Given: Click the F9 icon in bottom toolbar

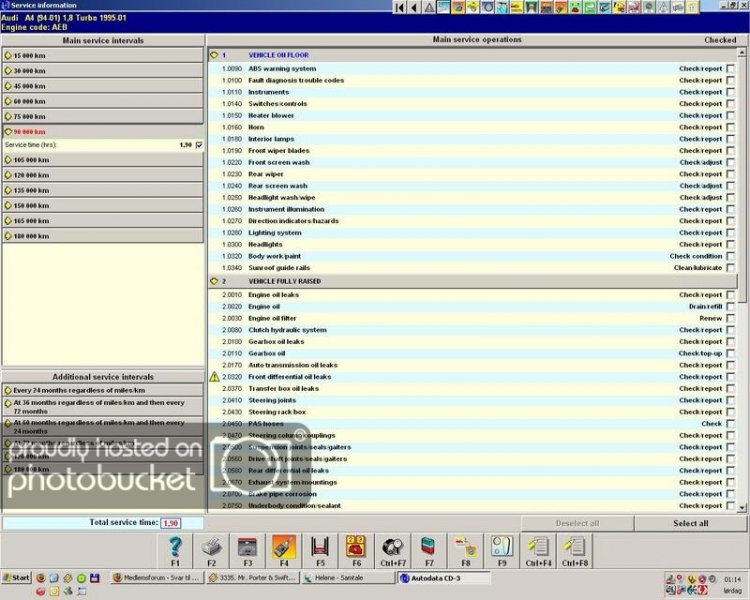Looking at the screenshot, I should [501, 547].
